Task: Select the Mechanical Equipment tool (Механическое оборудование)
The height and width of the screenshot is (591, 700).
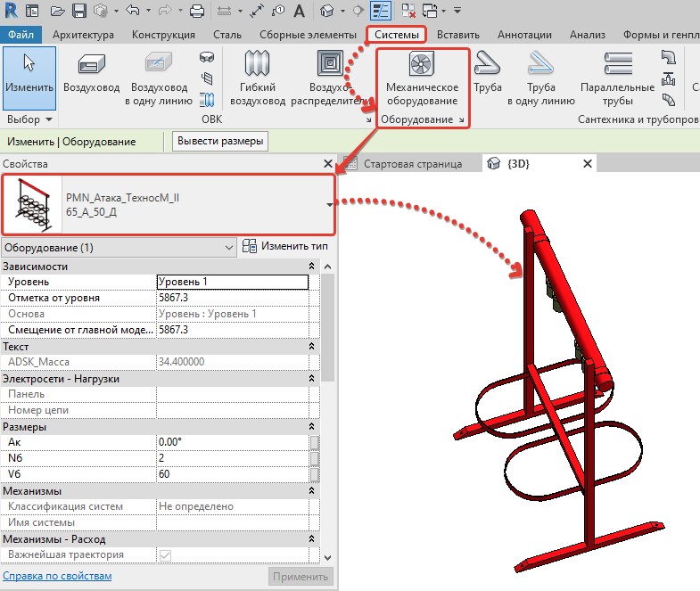Action: tap(422, 79)
